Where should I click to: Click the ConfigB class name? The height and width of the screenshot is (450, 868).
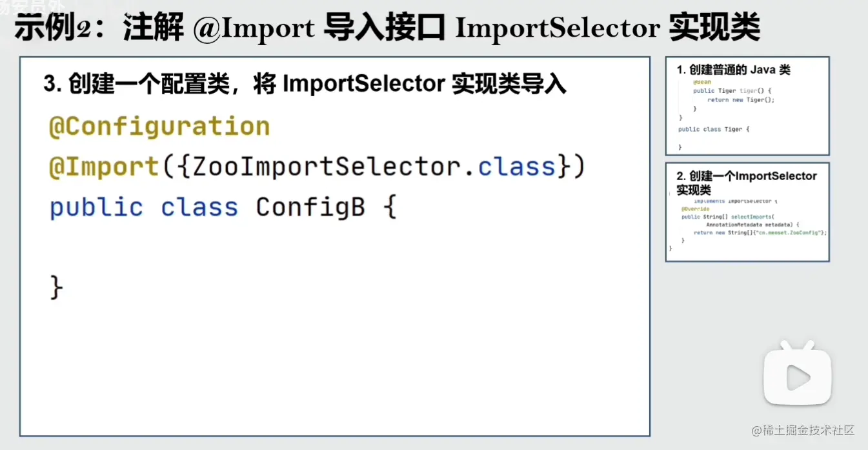tap(310, 208)
